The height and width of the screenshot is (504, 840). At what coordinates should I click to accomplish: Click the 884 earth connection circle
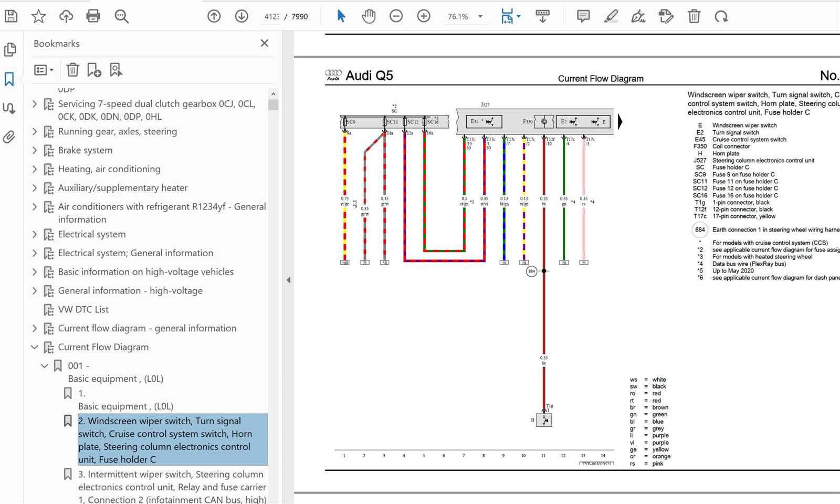531,271
